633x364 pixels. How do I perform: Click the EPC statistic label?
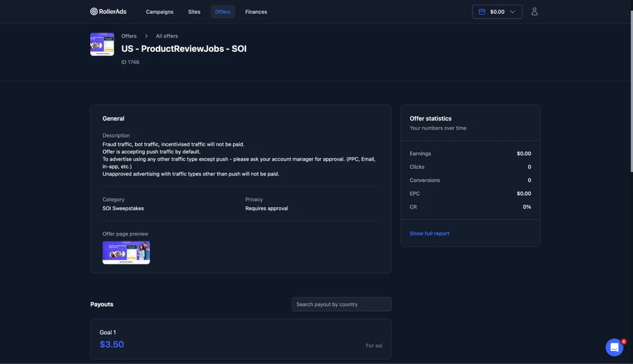(x=415, y=193)
